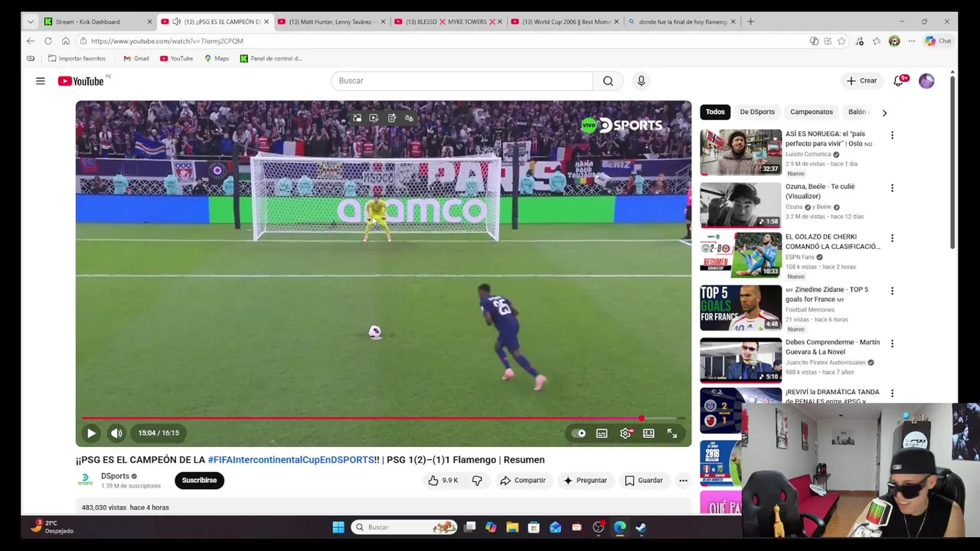Click the browser home icon

[x=66, y=41]
